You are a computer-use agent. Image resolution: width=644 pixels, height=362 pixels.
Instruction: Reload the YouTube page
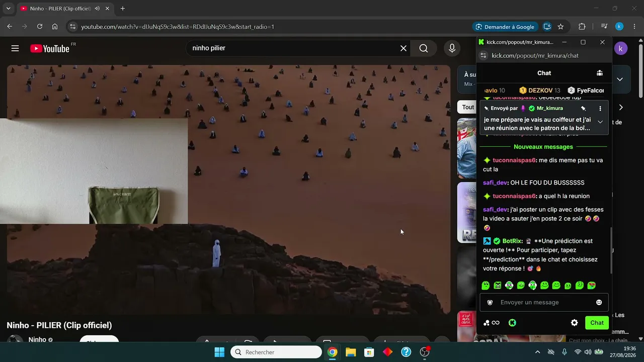click(40, 27)
